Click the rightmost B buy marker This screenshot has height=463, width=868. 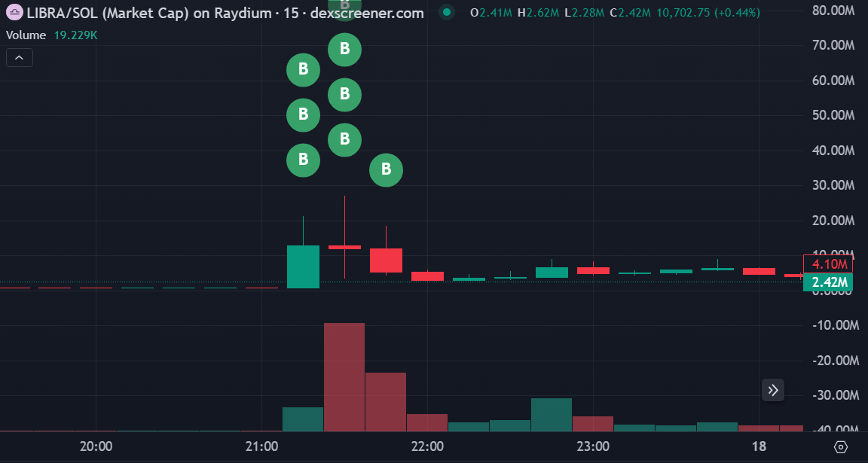[x=386, y=170]
